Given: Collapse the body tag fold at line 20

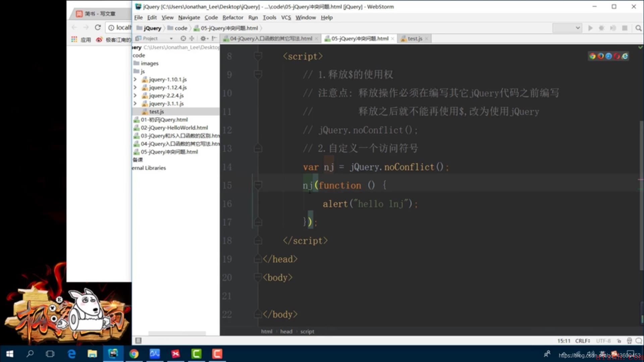Looking at the screenshot, I should click(x=258, y=278).
